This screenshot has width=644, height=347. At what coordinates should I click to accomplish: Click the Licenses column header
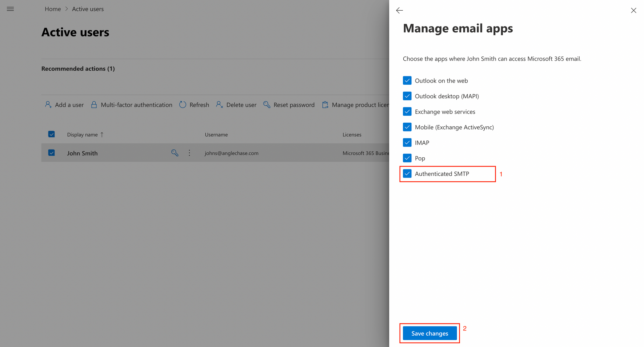click(x=352, y=134)
